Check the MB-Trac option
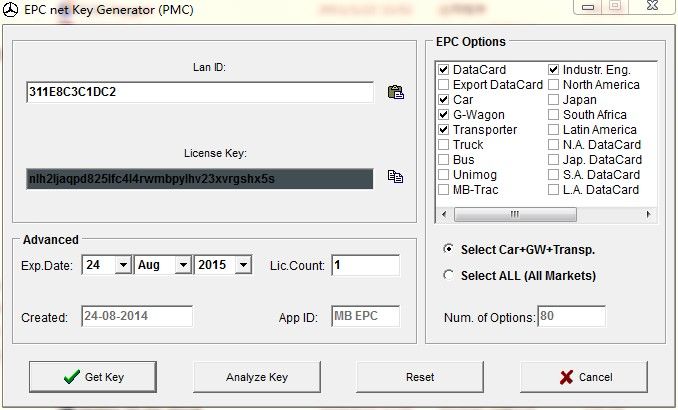This screenshot has width=678, height=410. tap(443, 189)
